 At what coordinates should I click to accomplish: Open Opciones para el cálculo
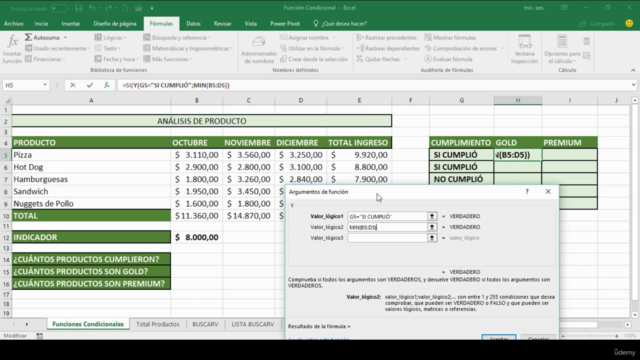(562, 49)
